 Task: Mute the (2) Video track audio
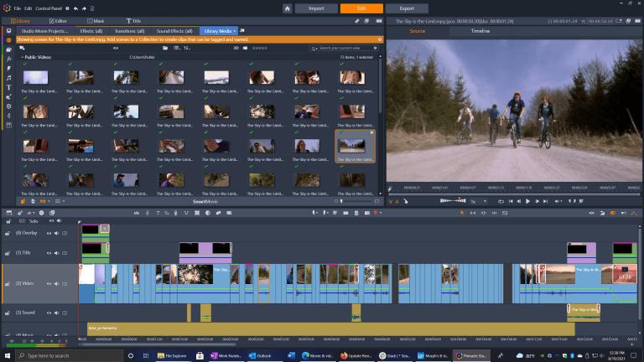(56, 282)
